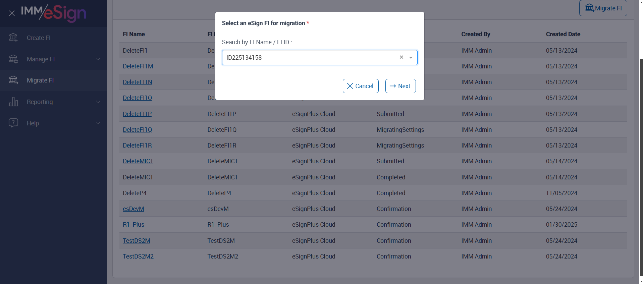The image size is (644, 284).
Task: Open the TestDS2M2 FI link
Action: tap(138, 257)
